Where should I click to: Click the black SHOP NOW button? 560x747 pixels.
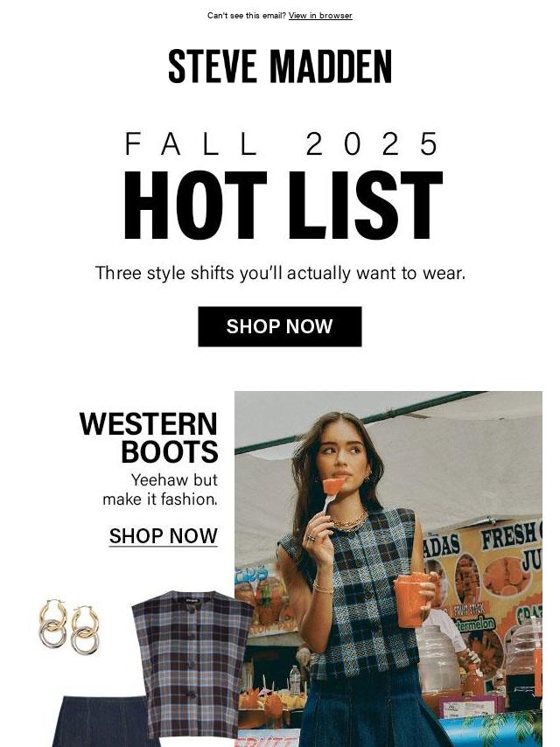280,326
